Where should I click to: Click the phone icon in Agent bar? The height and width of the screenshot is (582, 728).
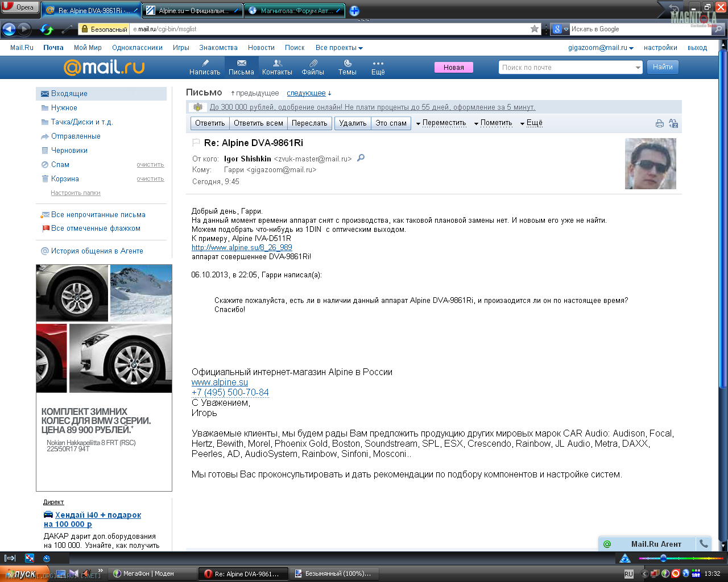pos(704,544)
